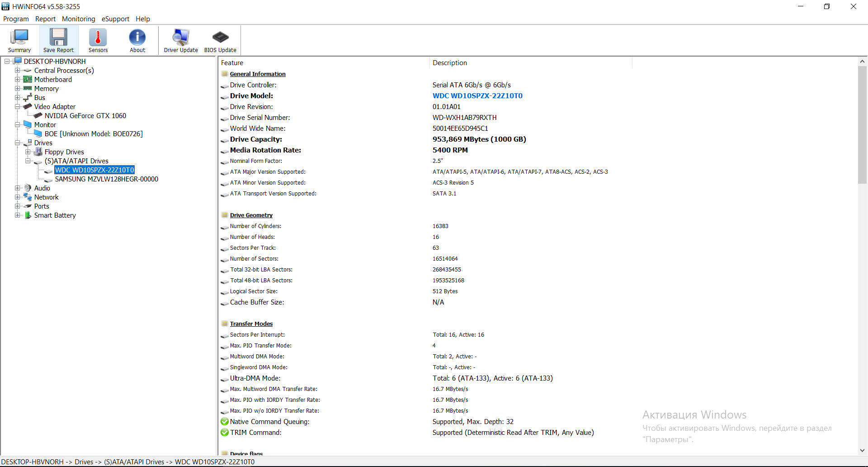Select the Drive Serial Number row
Viewport: 868px width, 467px height.
tap(537, 118)
